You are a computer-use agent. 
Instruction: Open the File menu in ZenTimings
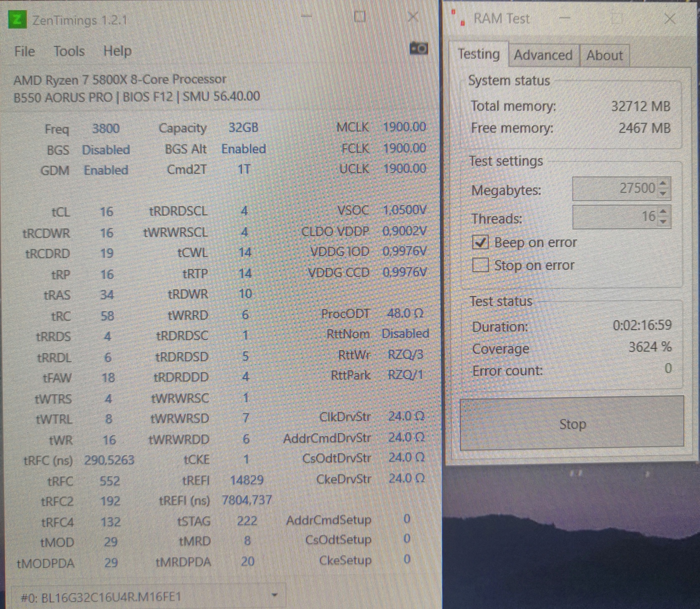click(x=25, y=51)
